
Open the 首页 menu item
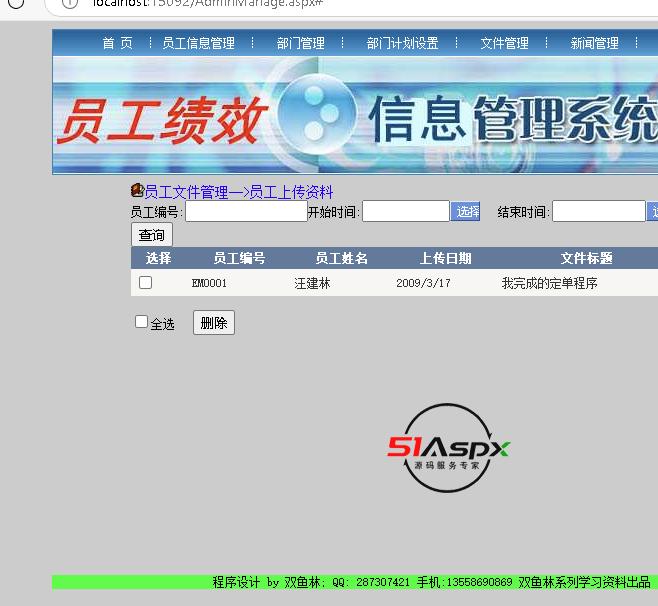pyautogui.click(x=118, y=43)
